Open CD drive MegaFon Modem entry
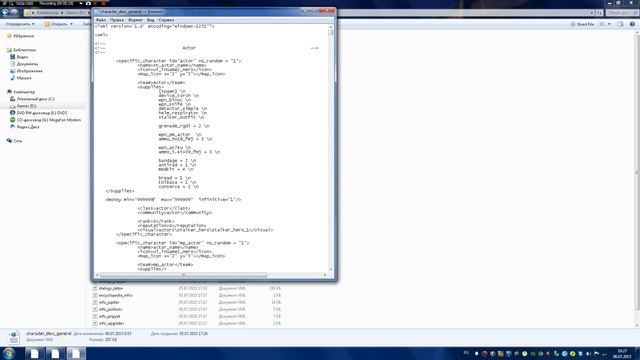Viewport: 640px width, 360px height. pos(49,120)
